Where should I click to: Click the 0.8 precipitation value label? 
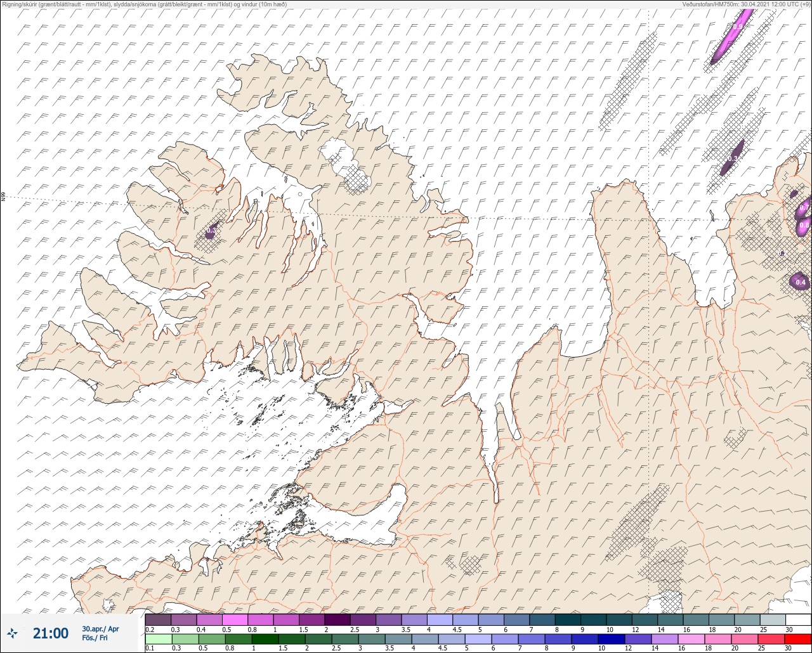point(804,224)
